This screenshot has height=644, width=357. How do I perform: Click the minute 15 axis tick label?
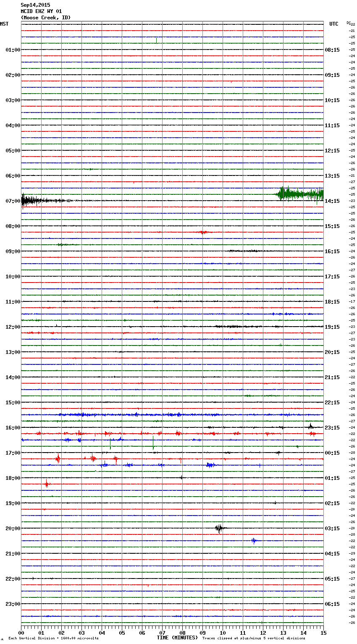(x=323, y=633)
